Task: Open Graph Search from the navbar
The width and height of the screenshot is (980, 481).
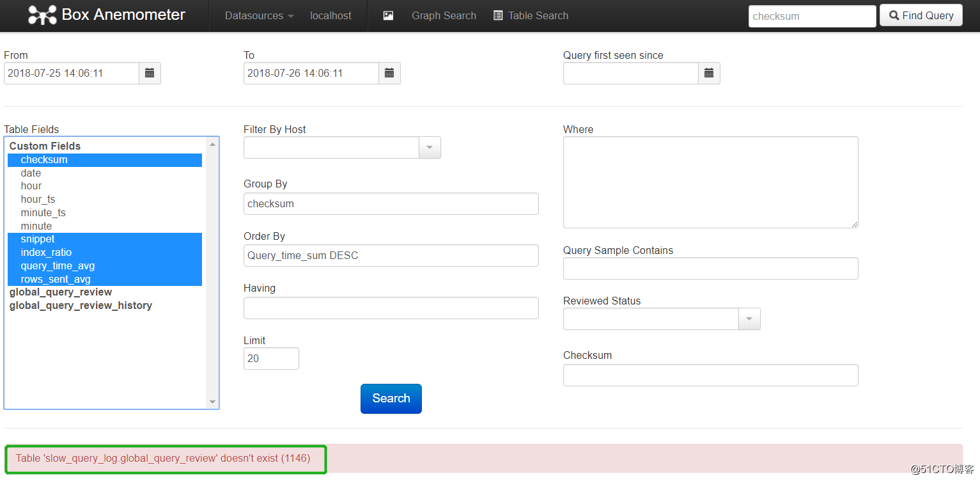Action: tap(444, 15)
